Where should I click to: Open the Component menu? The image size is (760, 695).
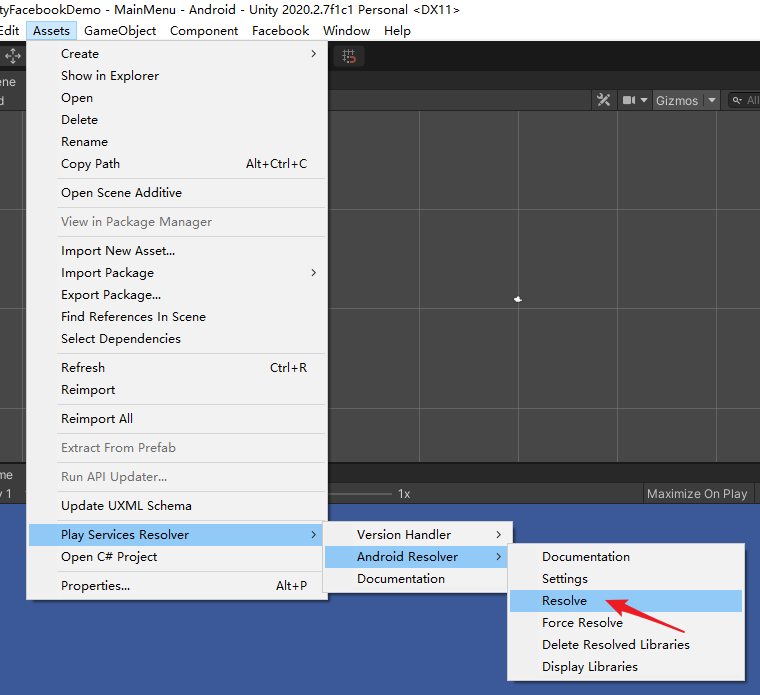[x=204, y=31]
